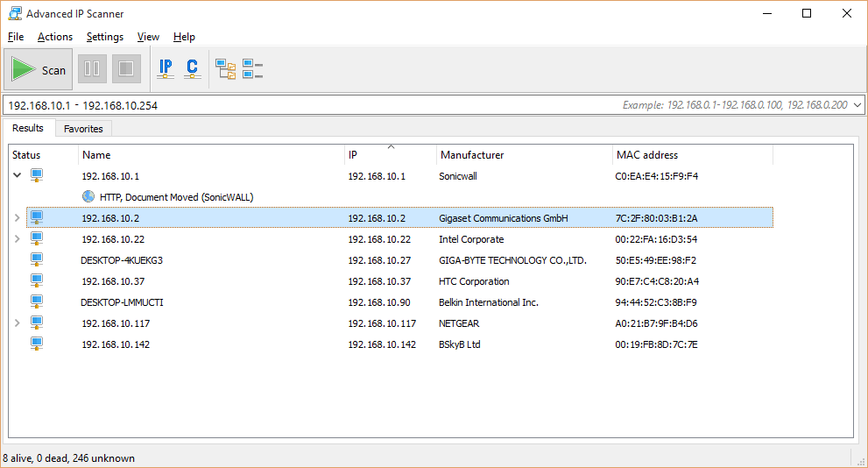Click Belkin International Inc. cell
Viewport: 868px width, 468px height.
coord(488,302)
